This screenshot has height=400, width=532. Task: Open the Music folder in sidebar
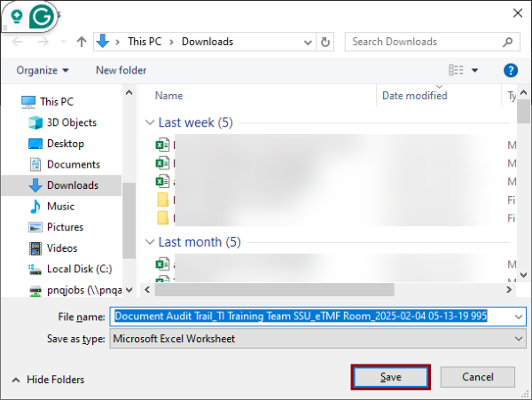[x=60, y=206]
